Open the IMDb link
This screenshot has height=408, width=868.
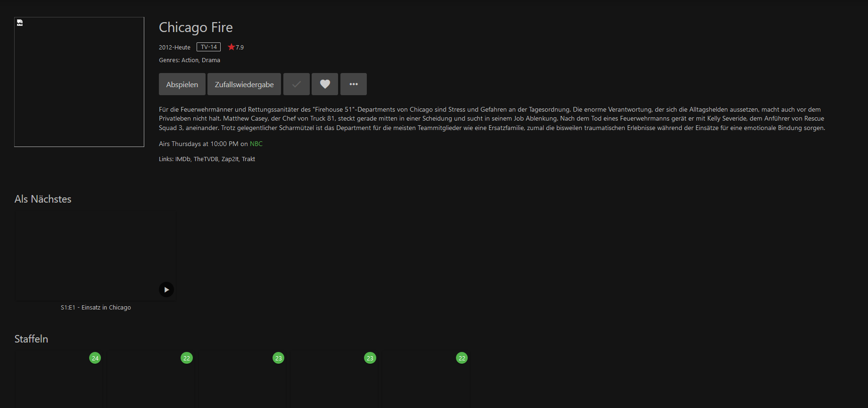pyautogui.click(x=182, y=159)
